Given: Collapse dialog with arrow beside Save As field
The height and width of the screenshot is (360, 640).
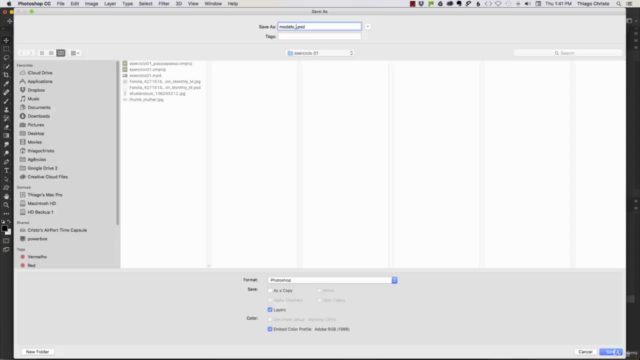Looking at the screenshot, I should [x=368, y=27].
